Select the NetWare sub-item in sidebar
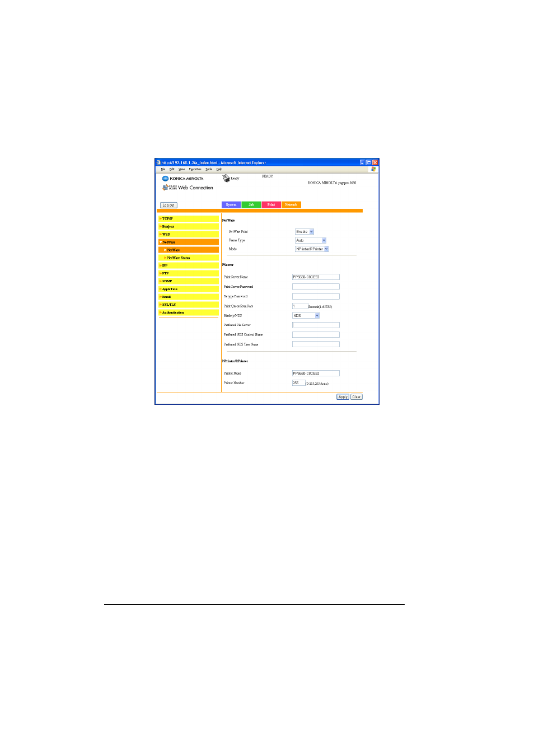 click(x=189, y=250)
